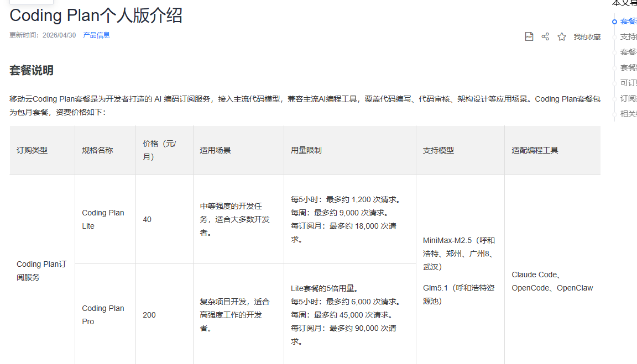
Task: Click the Coding Plan Lite cell
Action: (105, 219)
